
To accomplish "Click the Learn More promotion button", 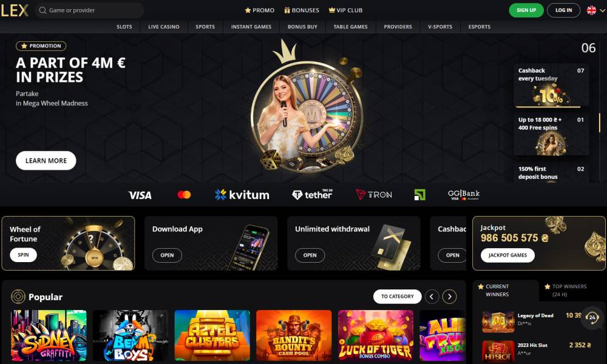I will [x=46, y=161].
